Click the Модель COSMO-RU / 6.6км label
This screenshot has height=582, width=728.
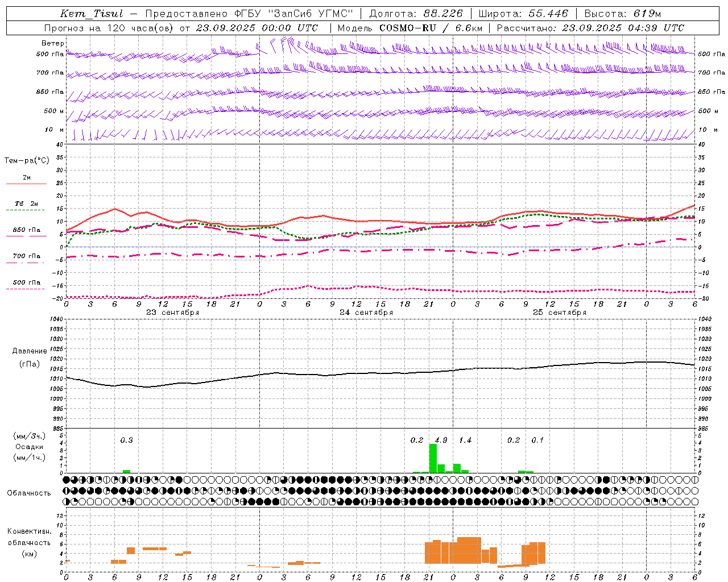[x=410, y=28]
